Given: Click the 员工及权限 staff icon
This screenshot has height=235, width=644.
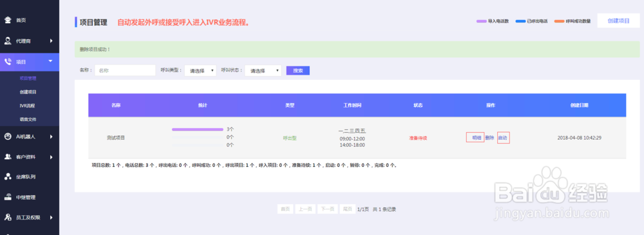Looking at the screenshot, I should [x=8, y=217].
